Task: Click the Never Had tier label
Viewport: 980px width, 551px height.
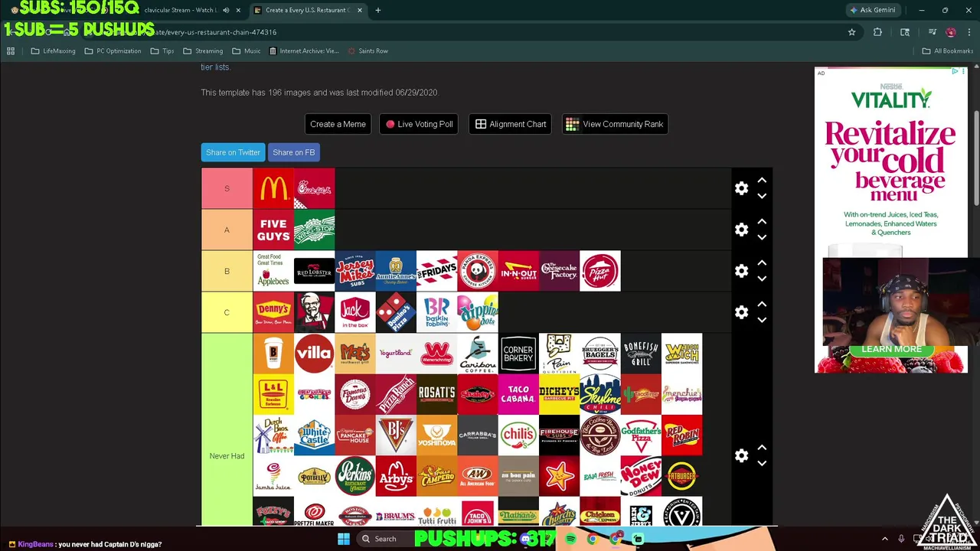Action: (x=227, y=430)
